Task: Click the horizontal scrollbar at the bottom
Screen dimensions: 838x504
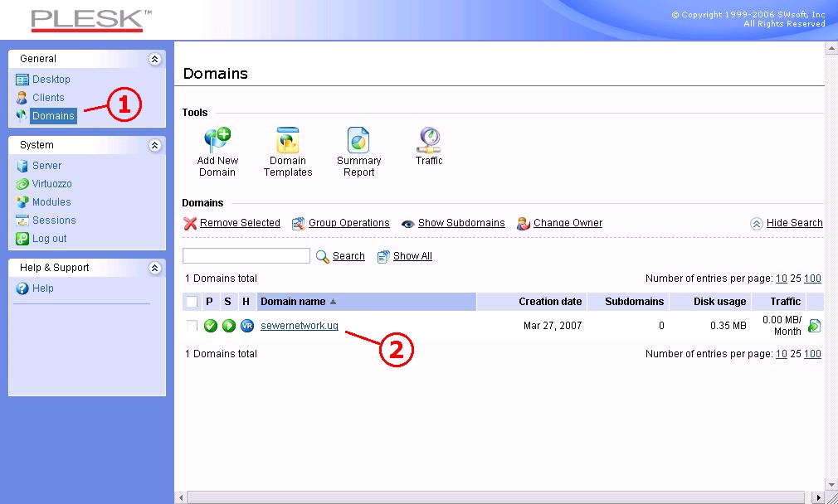Action: 498,497
